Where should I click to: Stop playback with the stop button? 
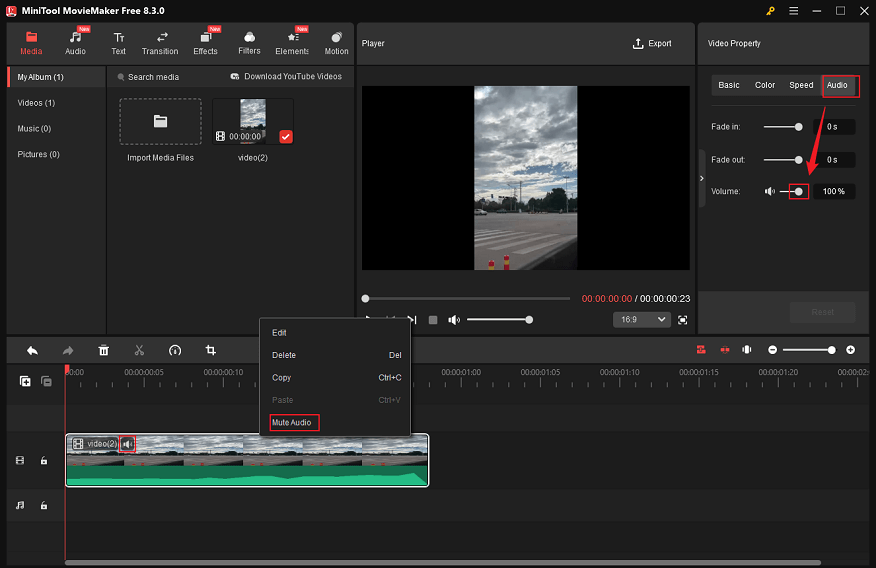tap(433, 320)
